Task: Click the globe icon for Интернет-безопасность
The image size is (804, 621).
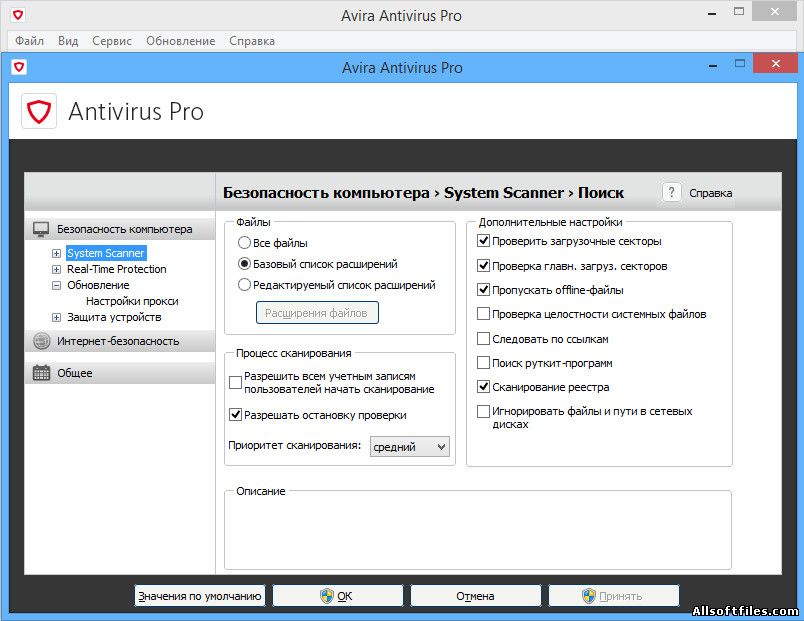Action: coord(41,341)
